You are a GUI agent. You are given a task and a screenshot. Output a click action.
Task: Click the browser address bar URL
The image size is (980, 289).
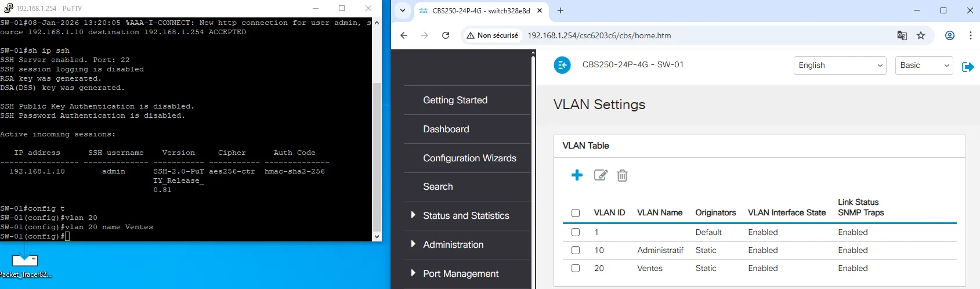click(599, 35)
